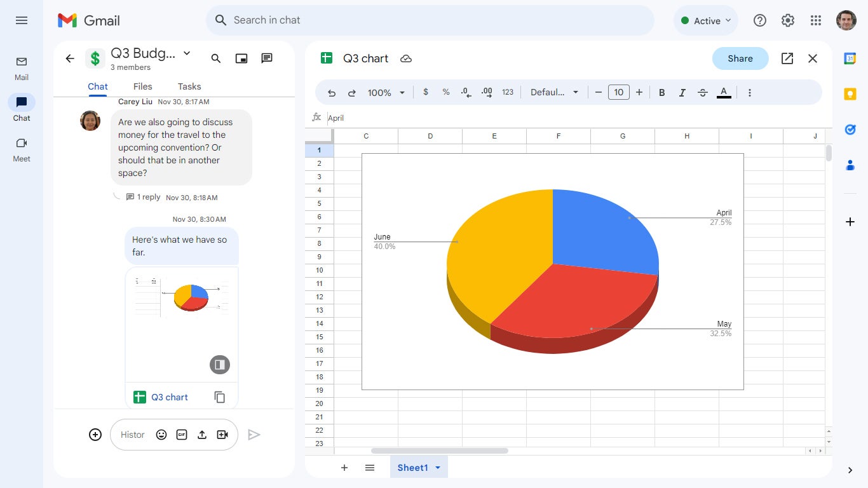Open more toolbar options (three dots)
The height and width of the screenshot is (488, 868).
tap(750, 93)
